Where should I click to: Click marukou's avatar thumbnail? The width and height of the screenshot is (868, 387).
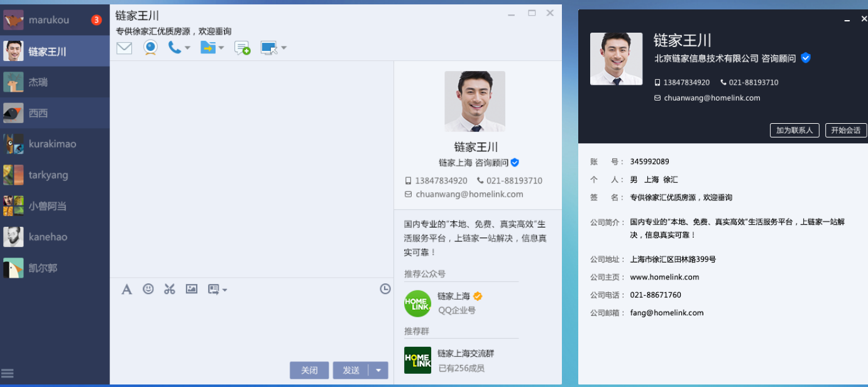[13, 20]
